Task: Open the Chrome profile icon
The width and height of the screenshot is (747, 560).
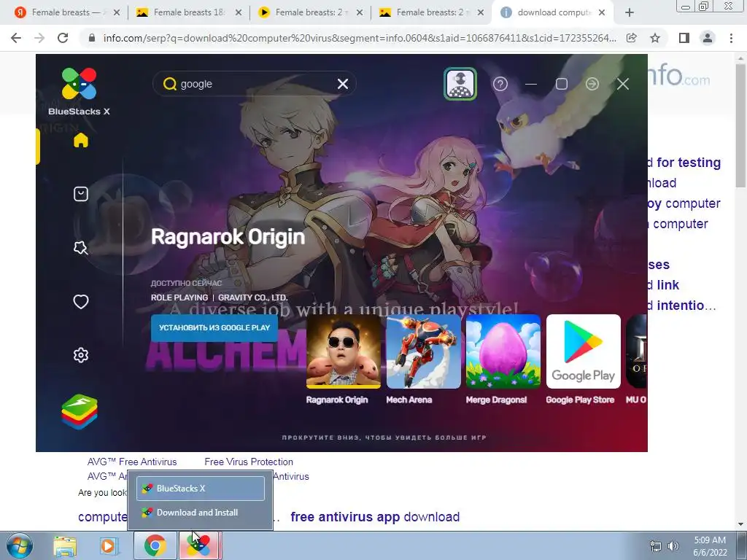Action: [x=708, y=38]
